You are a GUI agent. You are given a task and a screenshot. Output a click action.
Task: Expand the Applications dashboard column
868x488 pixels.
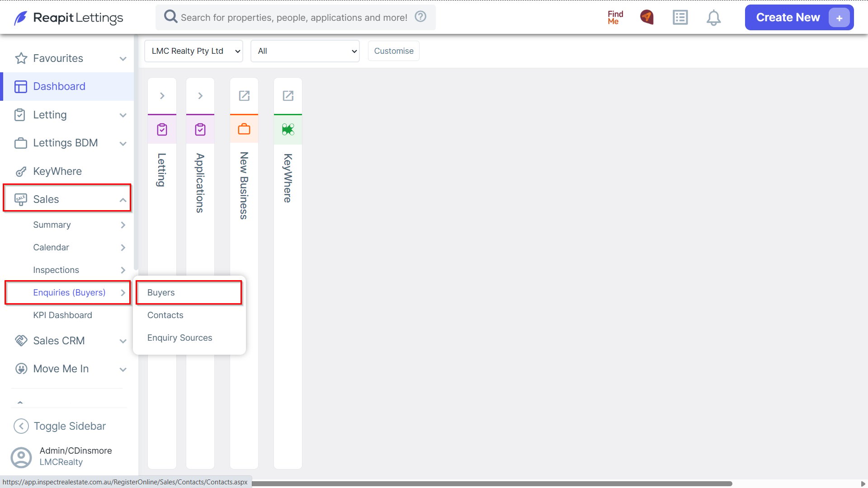click(200, 96)
